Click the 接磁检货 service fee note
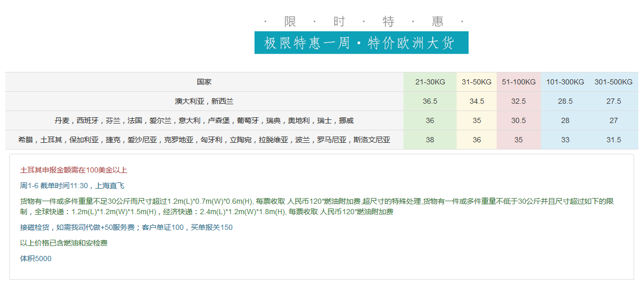Image resolution: width=644 pixels, height=283 pixels. tap(126, 227)
